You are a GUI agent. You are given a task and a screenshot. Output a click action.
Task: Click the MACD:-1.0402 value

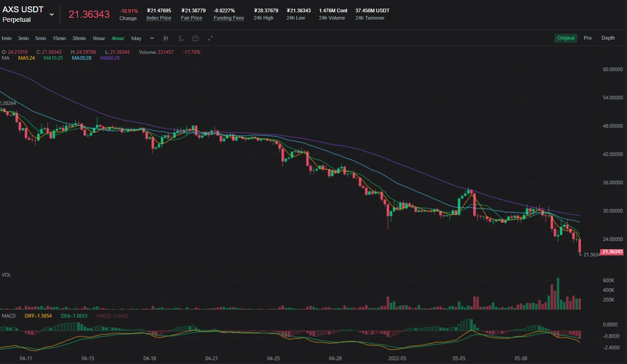click(112, 316)
